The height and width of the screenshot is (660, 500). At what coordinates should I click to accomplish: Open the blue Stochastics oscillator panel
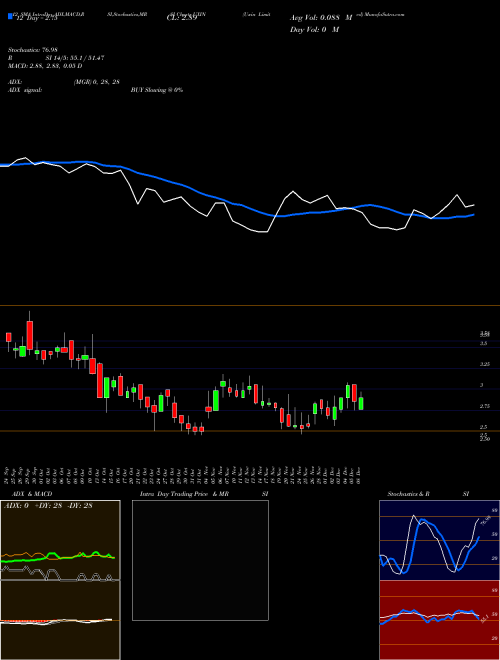(x=439, y=540)
